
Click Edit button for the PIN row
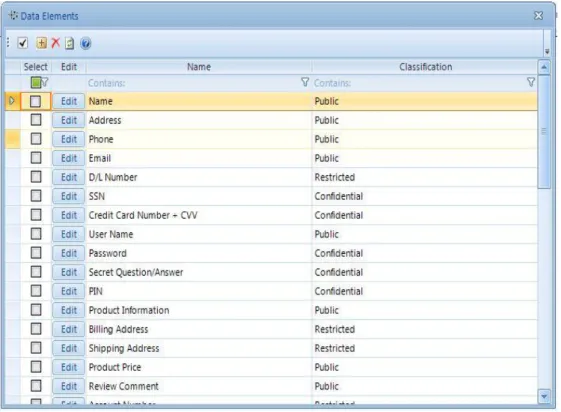68,291
